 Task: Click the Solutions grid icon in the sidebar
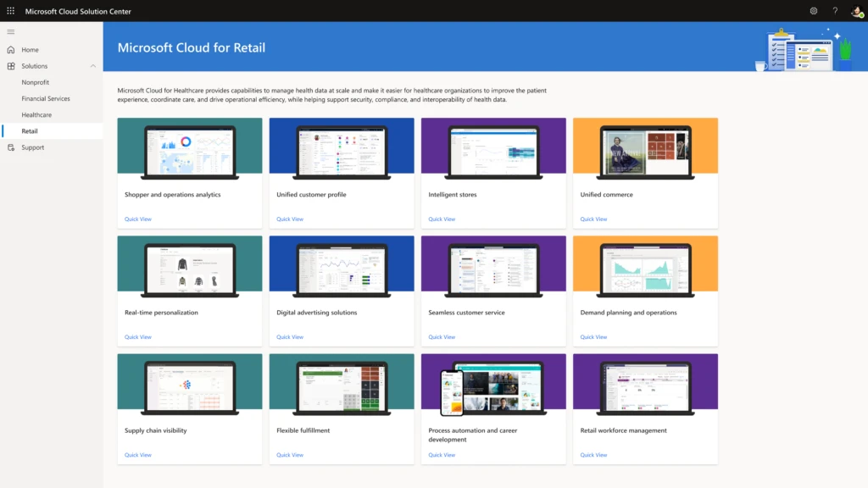point(12,66)
